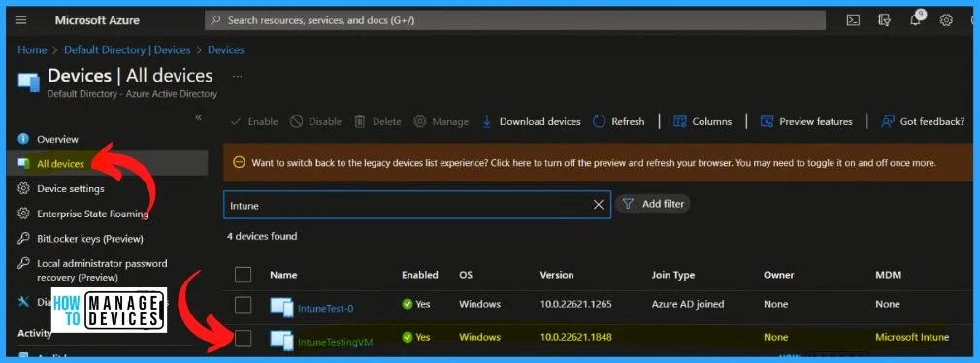
Task: Click the Microsoft Intune MDM cell
Action: coord(912,338)
